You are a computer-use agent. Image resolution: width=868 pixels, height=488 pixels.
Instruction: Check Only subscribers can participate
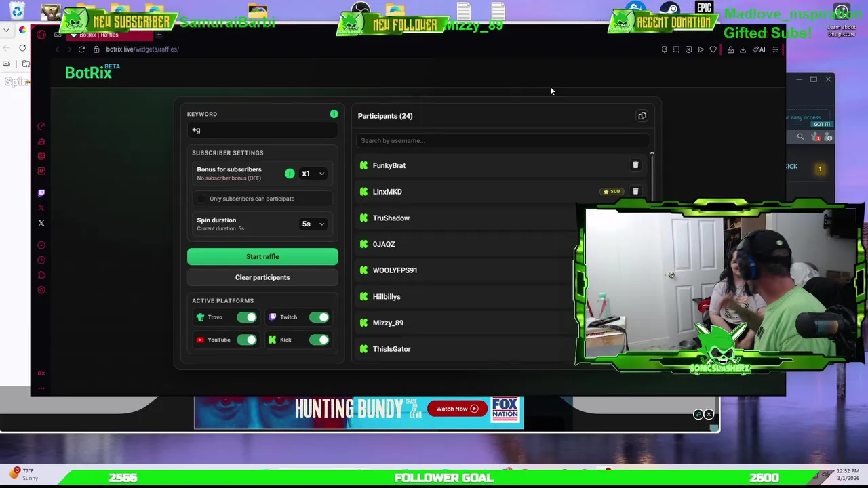click(x=201, y=199)
